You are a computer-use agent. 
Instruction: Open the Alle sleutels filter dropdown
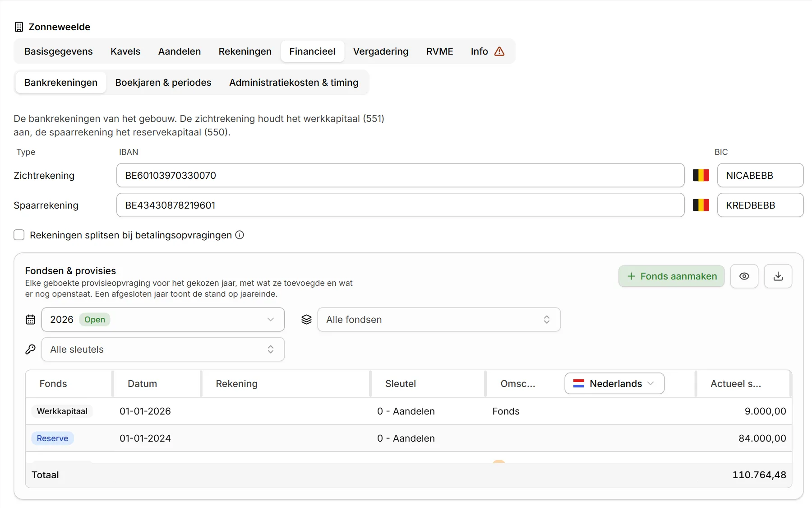pyautogui.click(x=163, y=350)
